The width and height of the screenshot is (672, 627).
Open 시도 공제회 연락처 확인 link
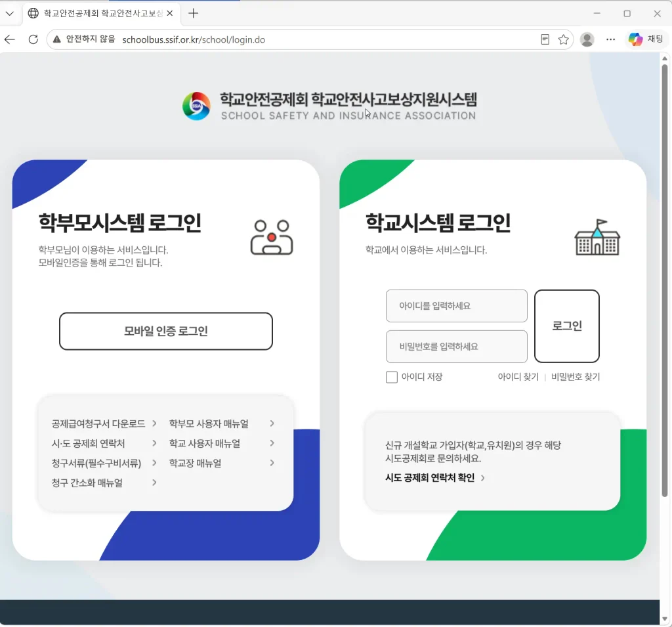[430, 478]
